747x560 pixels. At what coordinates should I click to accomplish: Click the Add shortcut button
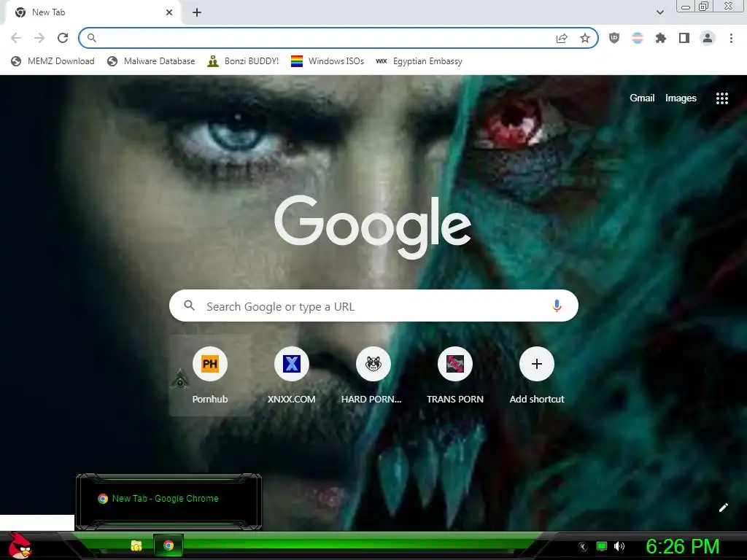(x=536, y=375)
